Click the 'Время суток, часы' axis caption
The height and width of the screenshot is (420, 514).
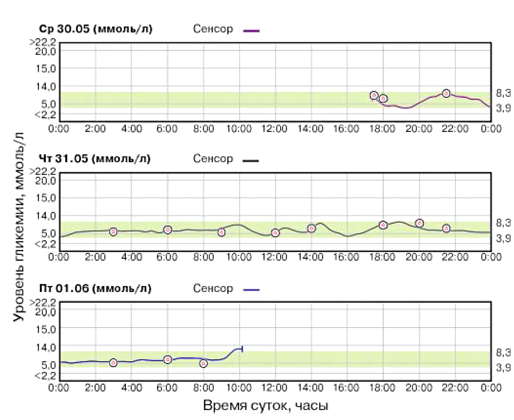(265, 406)
